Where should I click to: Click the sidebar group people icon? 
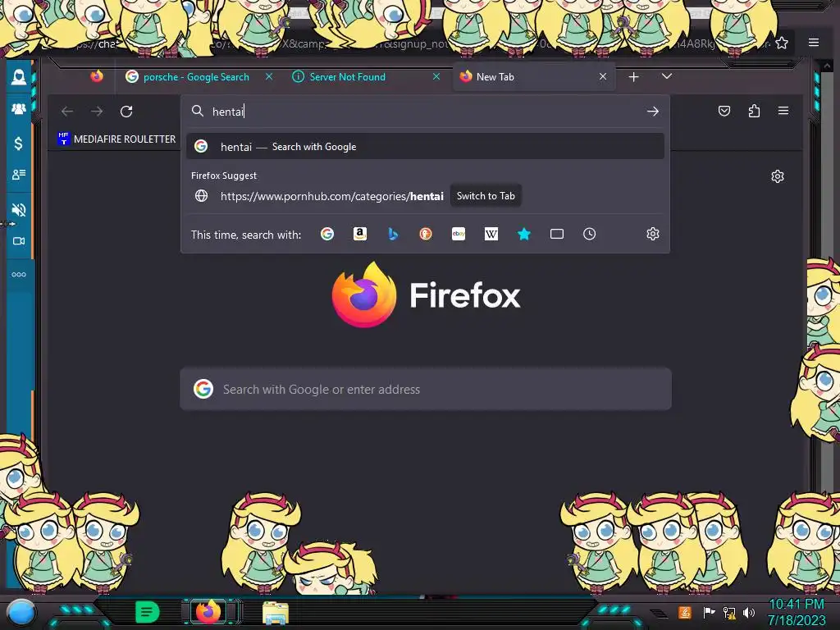click(x=19, y=109)
